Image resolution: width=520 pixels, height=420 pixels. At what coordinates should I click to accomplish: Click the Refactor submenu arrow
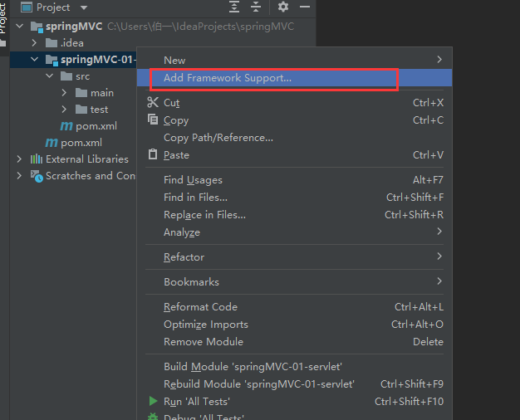[x=439, y=256]
